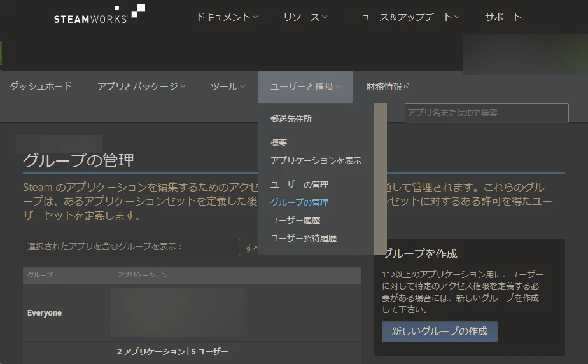588x364 pixels.
Task: Select 概要 menu entry
Action: [x=279, y=143]
